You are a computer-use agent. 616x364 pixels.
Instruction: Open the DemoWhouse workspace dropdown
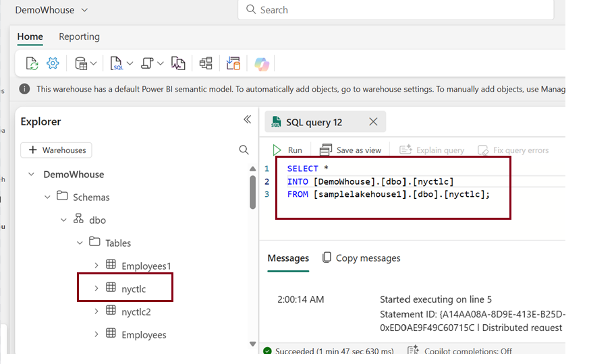tap(84, 10)
